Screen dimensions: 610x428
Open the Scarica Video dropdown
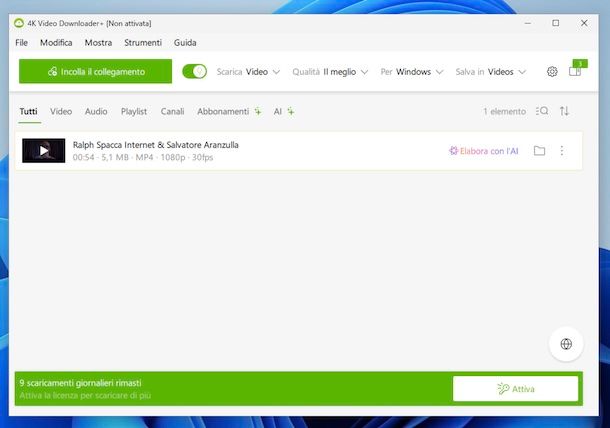(x=248, y=72)
